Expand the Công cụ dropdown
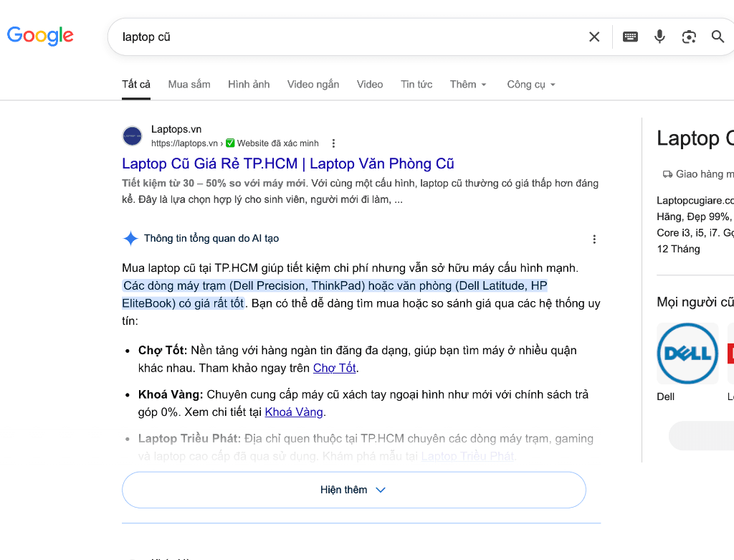The height and width of the screenshot is (560, 734). tap(531, 85)
